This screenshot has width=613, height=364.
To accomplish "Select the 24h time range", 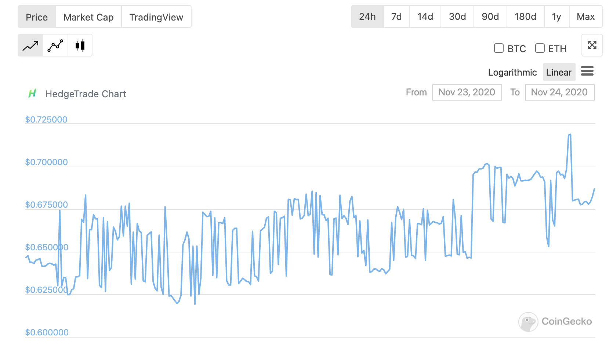I will click(x=367, y=17).
